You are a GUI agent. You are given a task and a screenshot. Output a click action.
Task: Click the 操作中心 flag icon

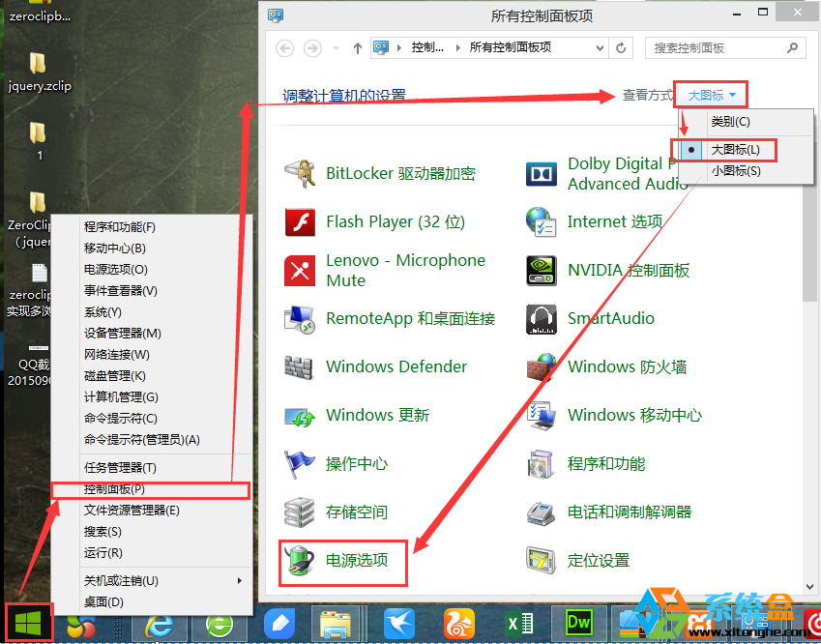tap(300, 464)
